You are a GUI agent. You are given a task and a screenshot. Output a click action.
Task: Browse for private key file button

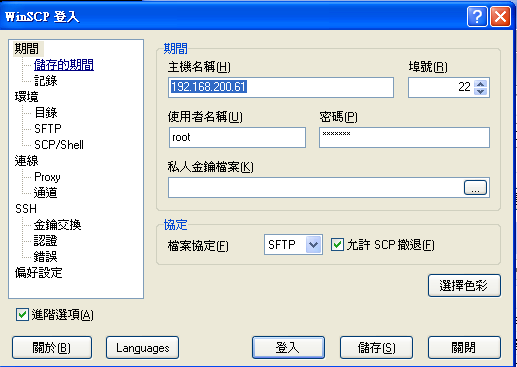click(x=475, y=188)
